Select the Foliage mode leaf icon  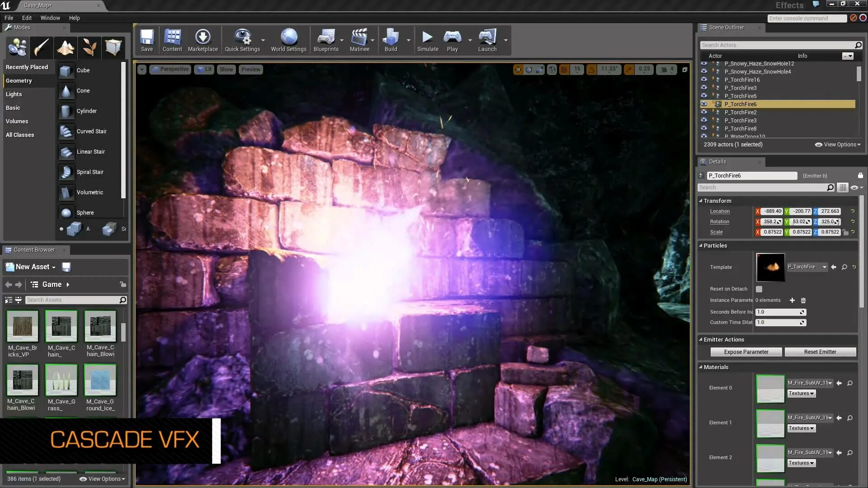[90, 47]
